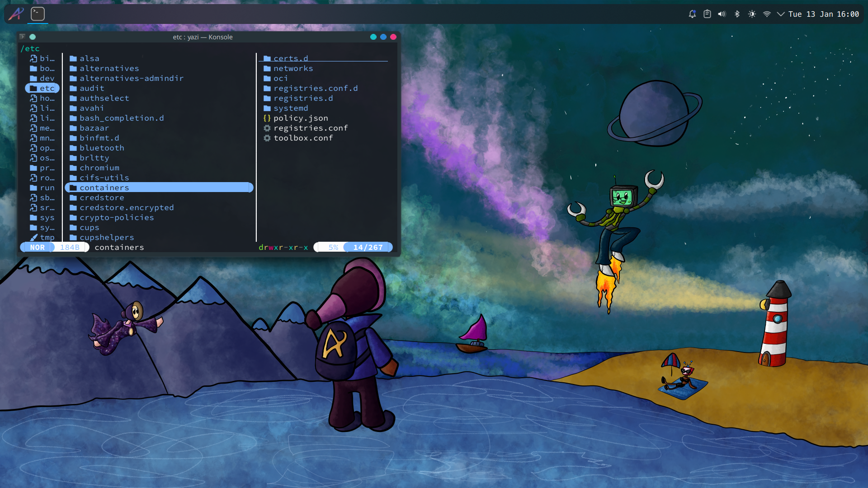Open the registries.conf.d folder
Viewport: 868px width, 488px height.
[x=315, y=88]
